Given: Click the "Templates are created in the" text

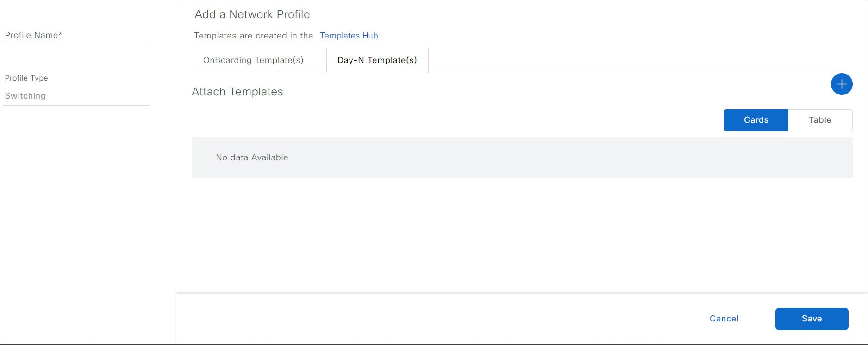Looking at the screenshot, I should tap(253, 36).
